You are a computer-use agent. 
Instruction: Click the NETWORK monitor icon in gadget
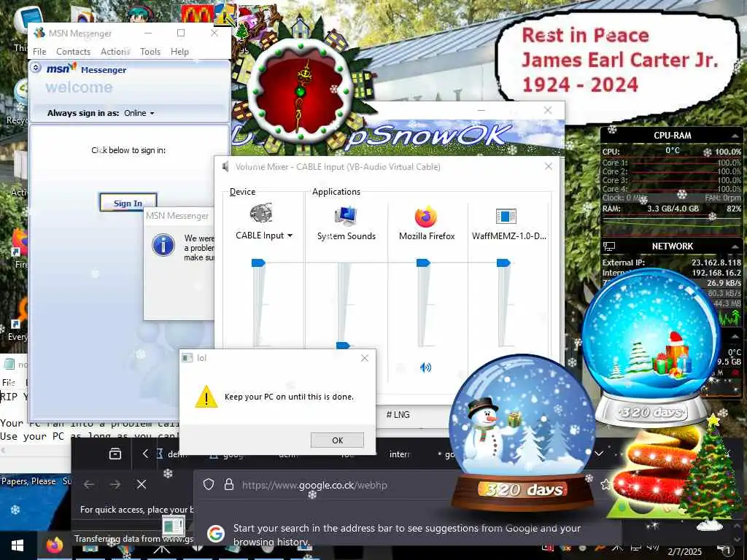609,246
